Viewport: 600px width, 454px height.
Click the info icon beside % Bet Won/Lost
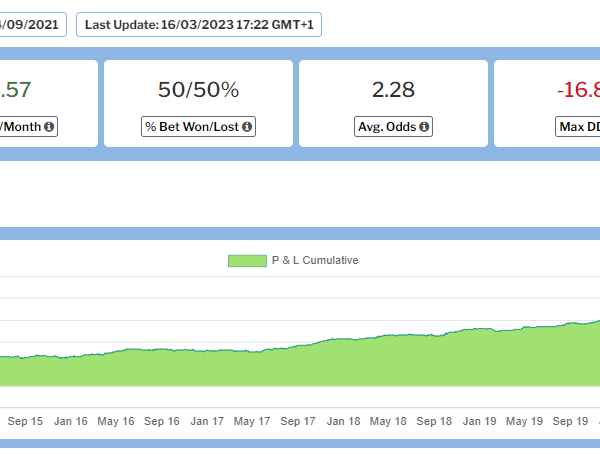(x=246, y=127)
